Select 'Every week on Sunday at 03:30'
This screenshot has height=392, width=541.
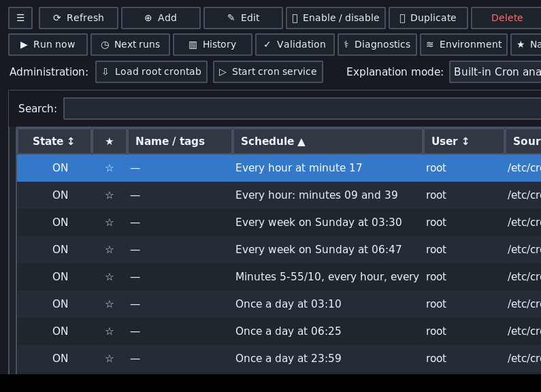(318, 223)
